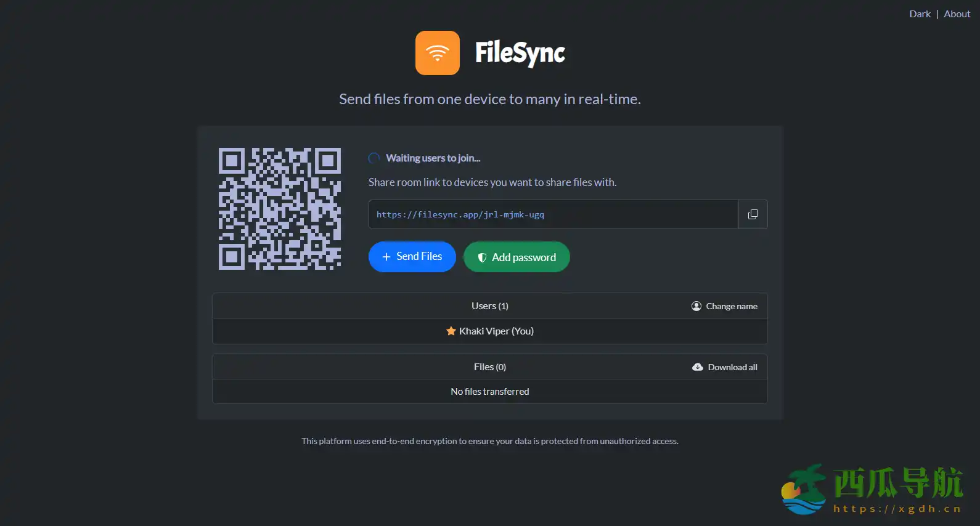The height and width of the screenshot is (526, 980).
Task: Click Change name link
Action: [x=732, y=306]
